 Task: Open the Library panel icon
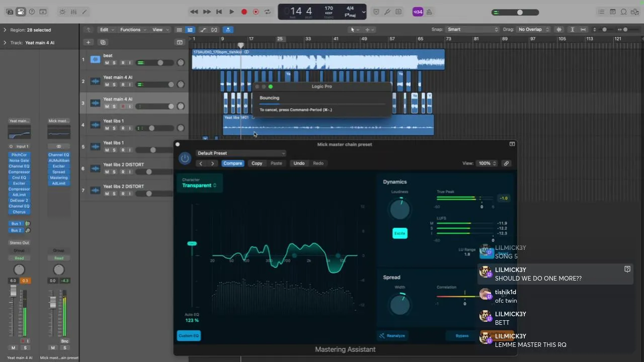tap(9, 12)
